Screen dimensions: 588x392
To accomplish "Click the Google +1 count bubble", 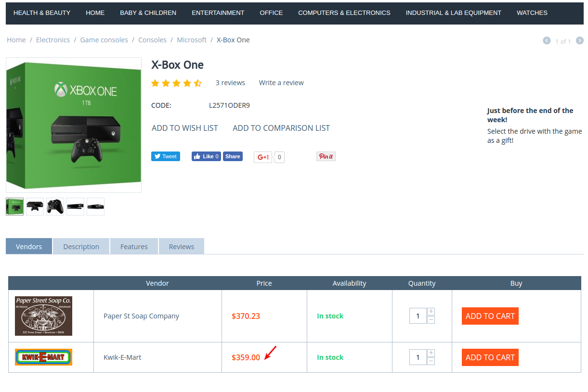I will [x=279, y=157].
